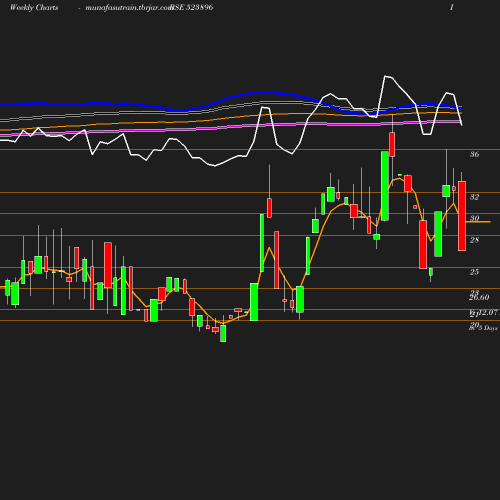Image resolution: width=500 pixels, height=500 pixels.
Task: Click the '28' price axis label
Action: (474, 240)
